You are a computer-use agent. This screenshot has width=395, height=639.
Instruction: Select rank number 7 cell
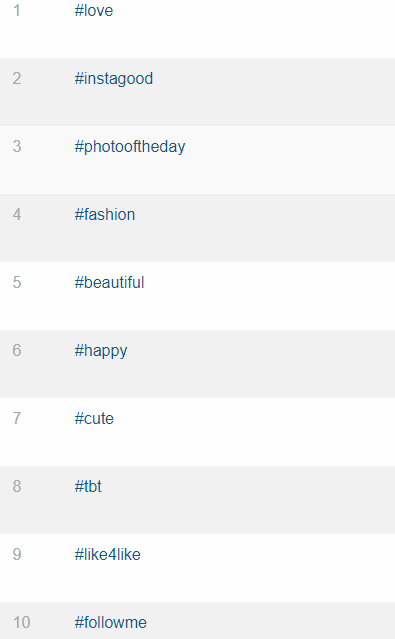pyautogui.click(x=17, y=419)
